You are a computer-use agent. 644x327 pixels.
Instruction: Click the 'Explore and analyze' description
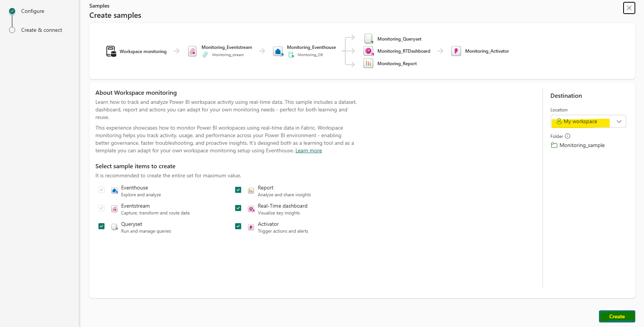click(x=141, y=195)
